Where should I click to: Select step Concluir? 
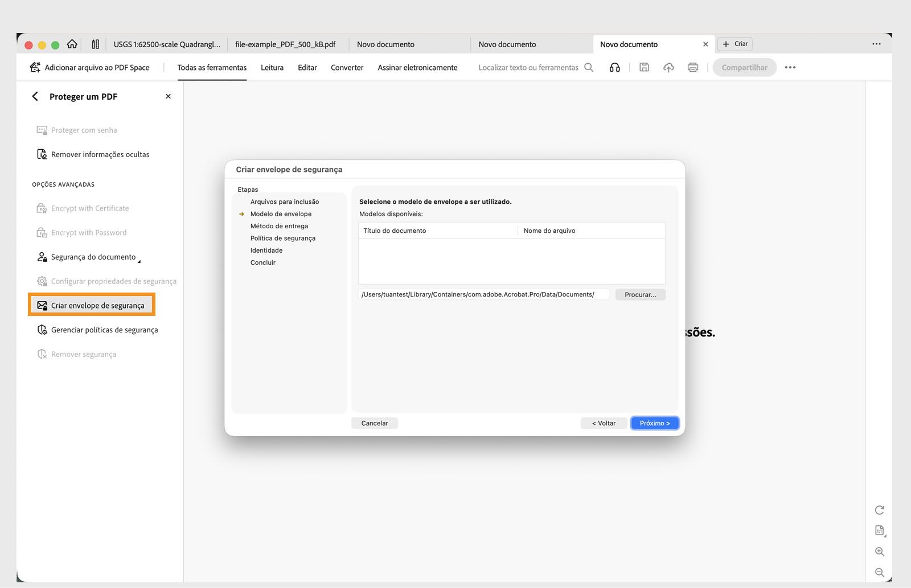tap(263, 262)
